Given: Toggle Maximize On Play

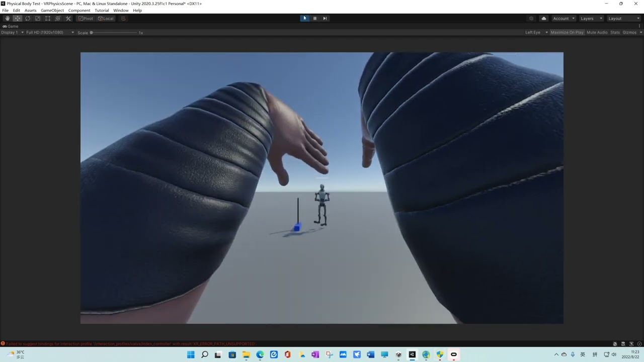Looking at the screenshot, I should 567,32.
